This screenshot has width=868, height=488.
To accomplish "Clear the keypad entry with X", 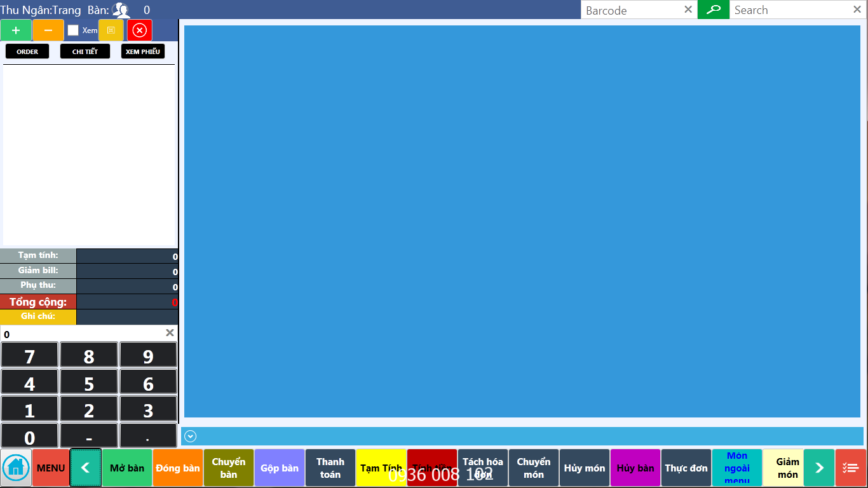I will click(170, 333).
